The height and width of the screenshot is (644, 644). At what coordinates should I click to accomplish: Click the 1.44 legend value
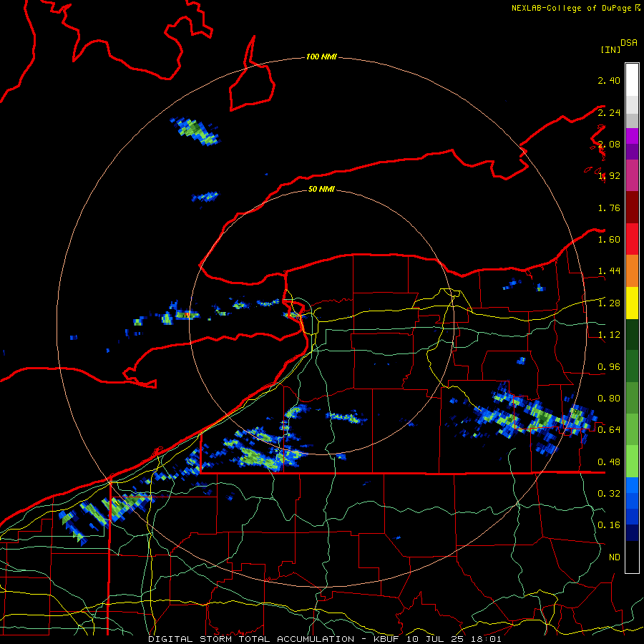609,271
